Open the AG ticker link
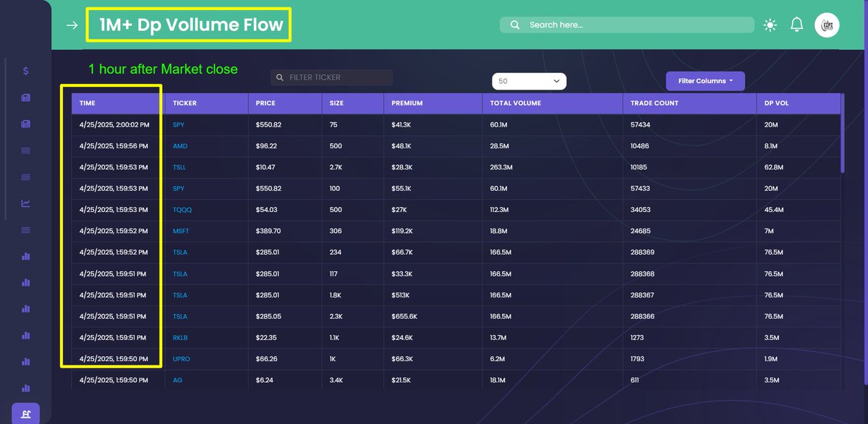This screenshot has height=424, width=868. pyautogui.click(x=177, y=380)
